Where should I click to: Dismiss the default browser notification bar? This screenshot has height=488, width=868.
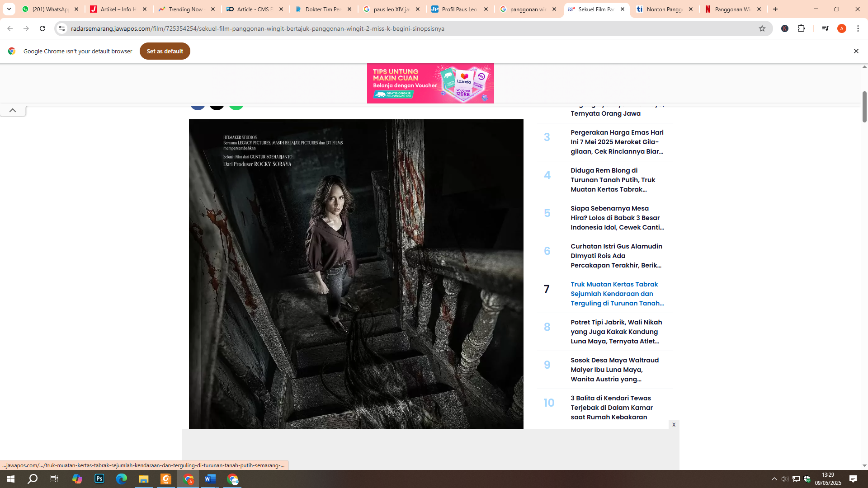856,51
